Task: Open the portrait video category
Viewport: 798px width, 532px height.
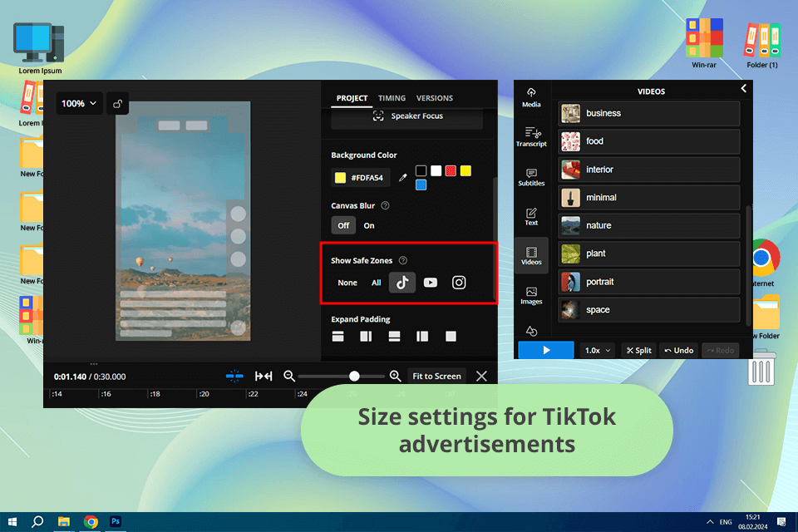Action: point(649,282)
